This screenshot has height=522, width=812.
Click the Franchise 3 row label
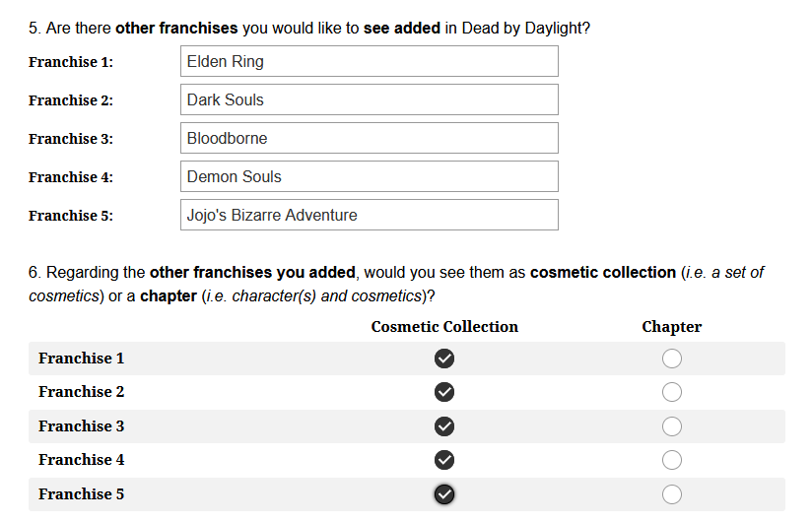(x=82, y=426)
